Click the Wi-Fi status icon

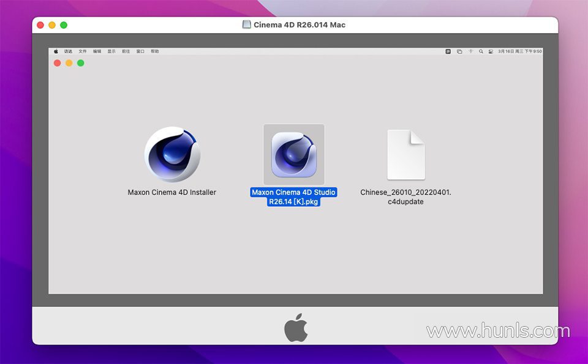470,51
